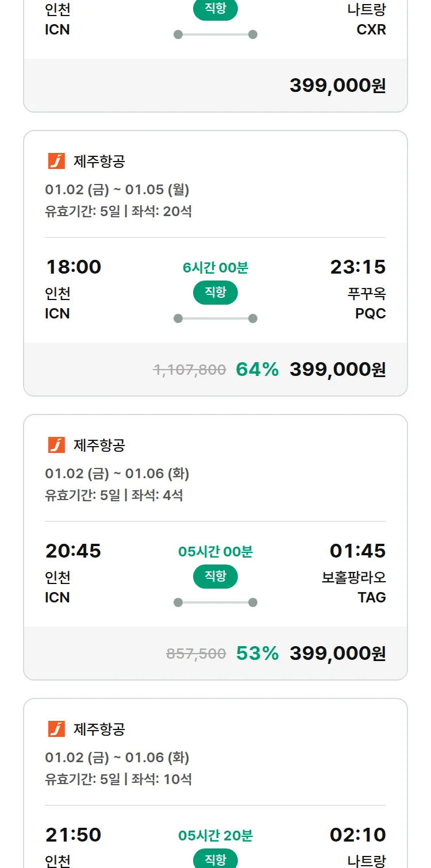The height and width of the screenshot is (868, 431).
Task: Tap the 직항 badge on the ICN–CXR card
Action: 215,10
